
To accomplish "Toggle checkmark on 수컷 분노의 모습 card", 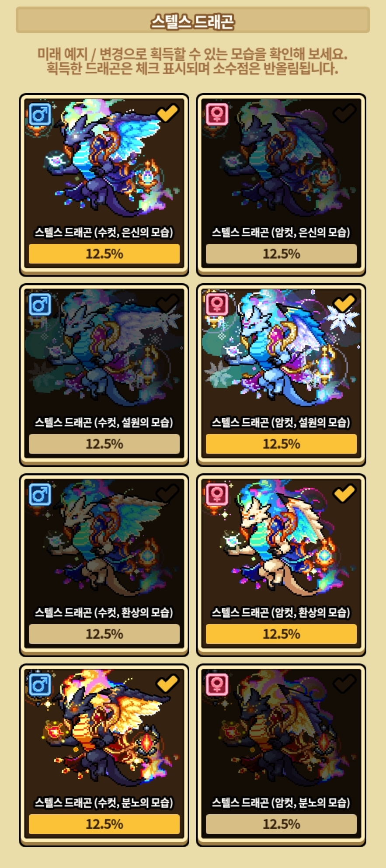I will pos(167,683).
